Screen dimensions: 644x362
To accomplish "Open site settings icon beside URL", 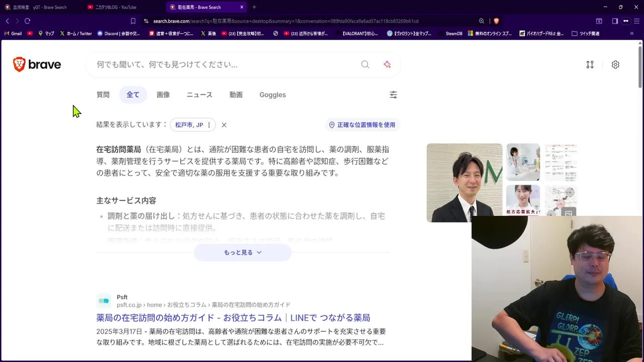I will (x=146, y=21).
